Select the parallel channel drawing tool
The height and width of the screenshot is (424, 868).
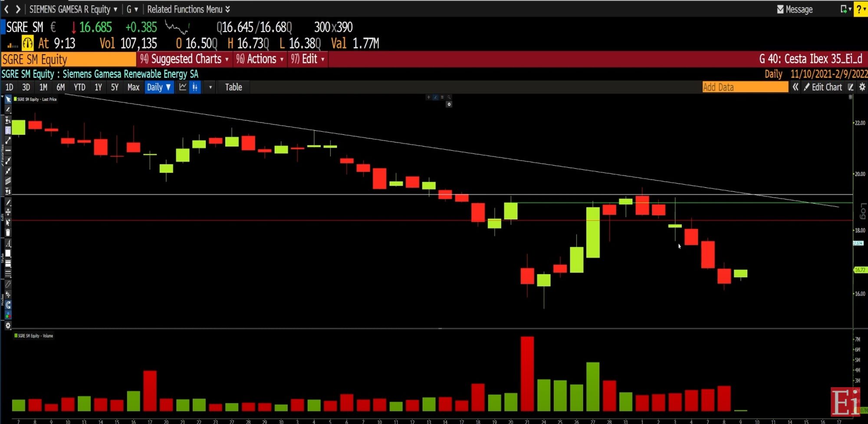[8, 181]
